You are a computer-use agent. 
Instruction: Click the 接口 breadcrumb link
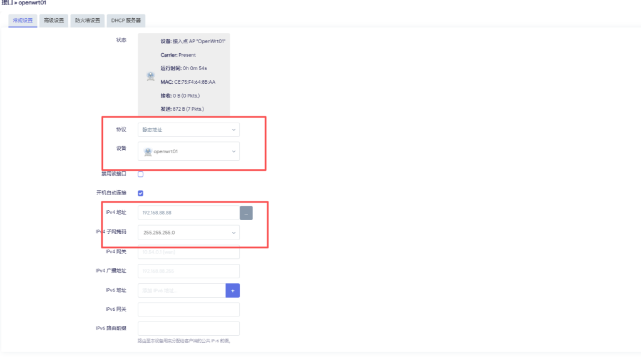click(6, 3)
